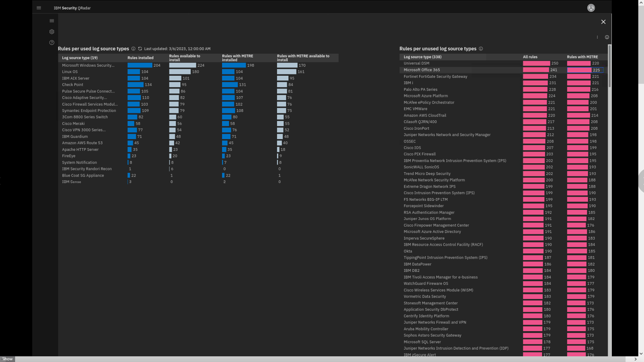
Task: Sort by All rules column header
Action: click(x=530, y=57)
